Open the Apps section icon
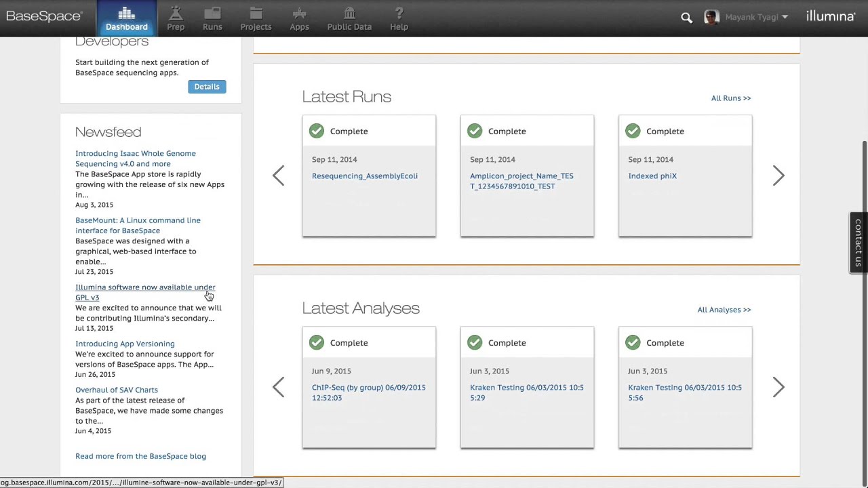This screenshot has width=868, height=488. [x=299, y=13]
